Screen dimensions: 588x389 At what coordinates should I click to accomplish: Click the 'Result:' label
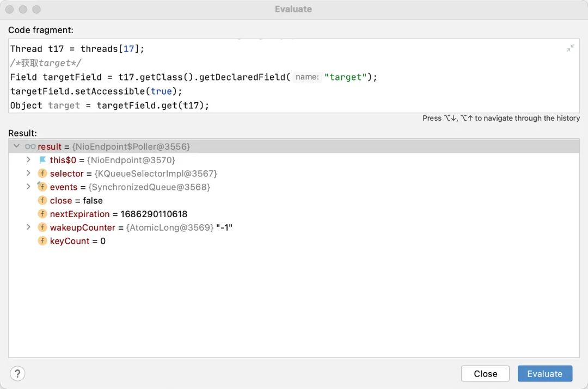[x=22, y=133]
